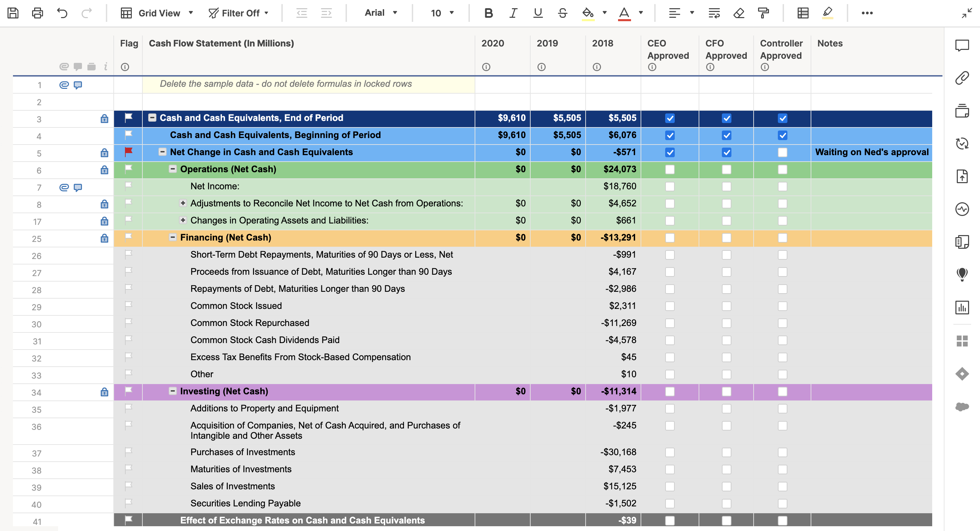
Task: Open Attachments panel paperclip in right sidebar
Action: tap(962, 78)
